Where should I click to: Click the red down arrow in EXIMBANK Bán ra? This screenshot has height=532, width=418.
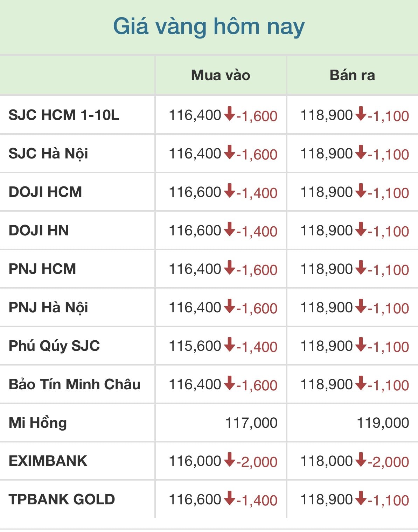[361, 460]
